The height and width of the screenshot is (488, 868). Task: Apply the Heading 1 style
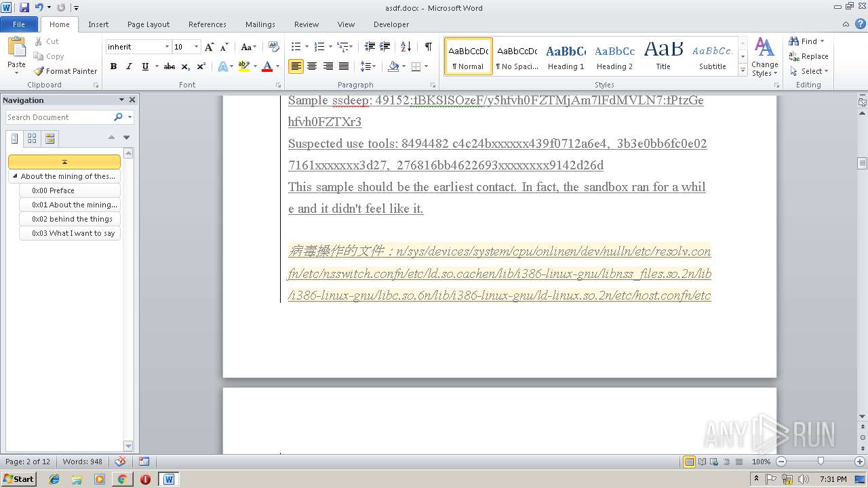tap(566, 56)
